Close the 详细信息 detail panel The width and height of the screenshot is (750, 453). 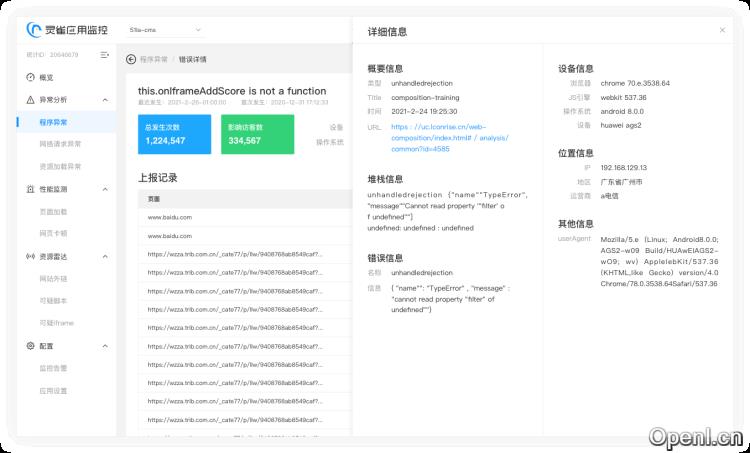(722, 30)
